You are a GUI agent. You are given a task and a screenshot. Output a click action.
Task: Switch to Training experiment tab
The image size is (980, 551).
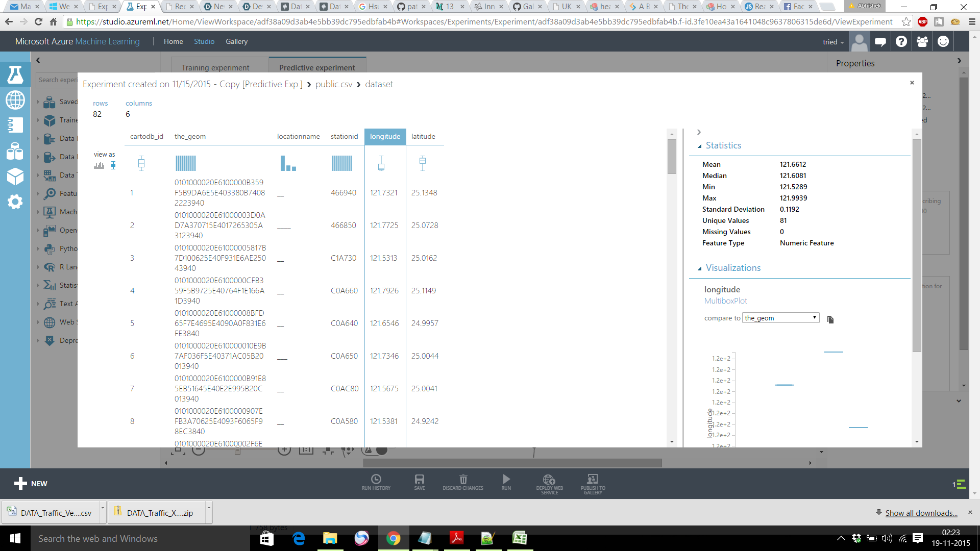point(215,67)
